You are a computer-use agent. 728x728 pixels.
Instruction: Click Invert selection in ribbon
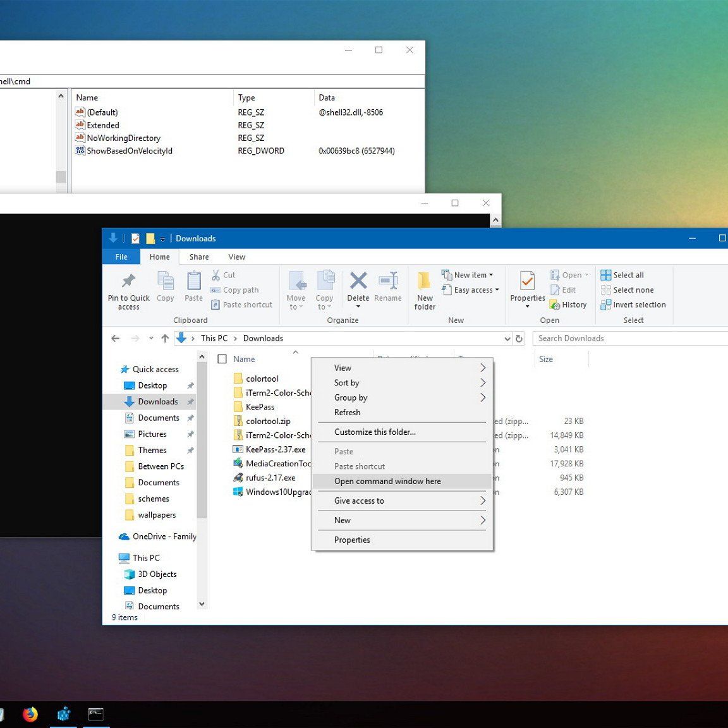(x=633, y=305)
